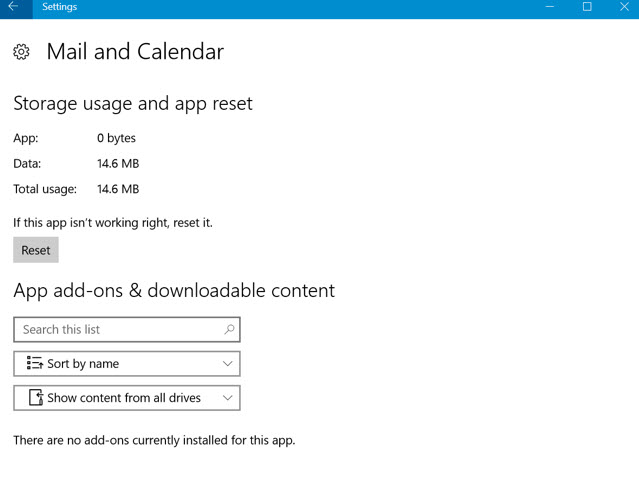Viewport: 639px width, 494px height.
Task: Go back with the title bar arrow
Action: click(x=13, y=6)
